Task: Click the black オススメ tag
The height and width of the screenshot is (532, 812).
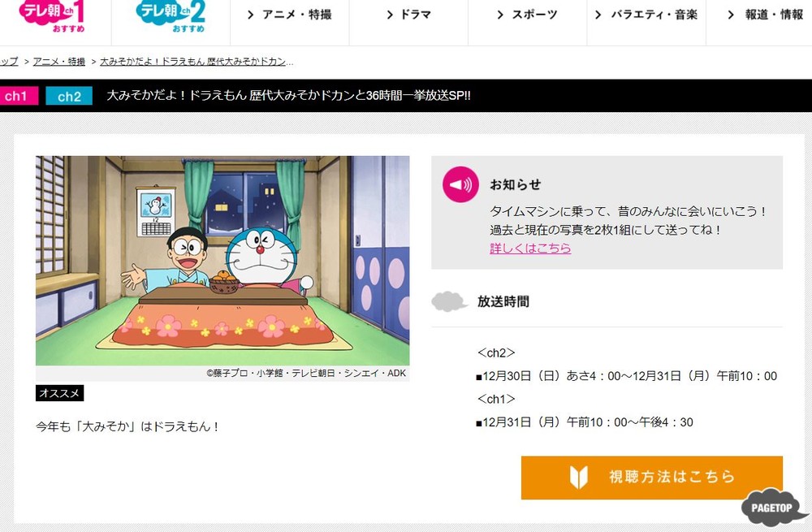Action: click(x=59, y=393)
